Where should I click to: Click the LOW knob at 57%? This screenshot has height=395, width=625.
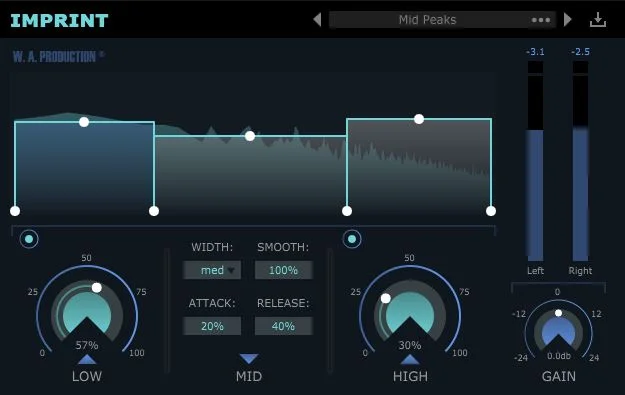click(87, 312)
